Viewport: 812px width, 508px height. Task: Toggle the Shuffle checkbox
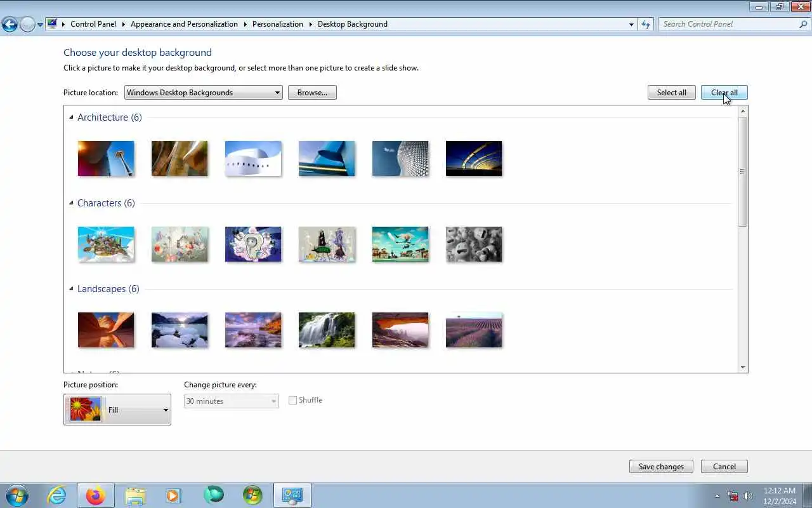(x=292, y=400)
